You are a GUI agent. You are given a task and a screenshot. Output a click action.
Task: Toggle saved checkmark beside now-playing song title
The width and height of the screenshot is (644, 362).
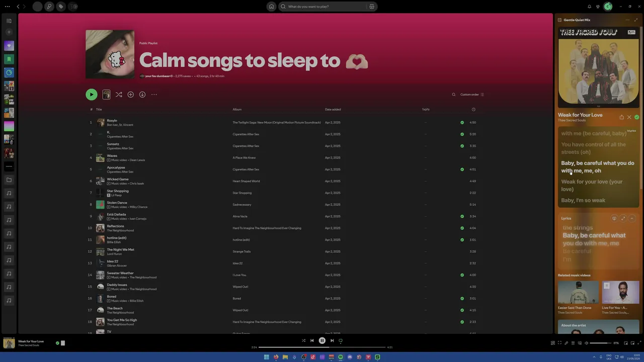click(57, 343)
